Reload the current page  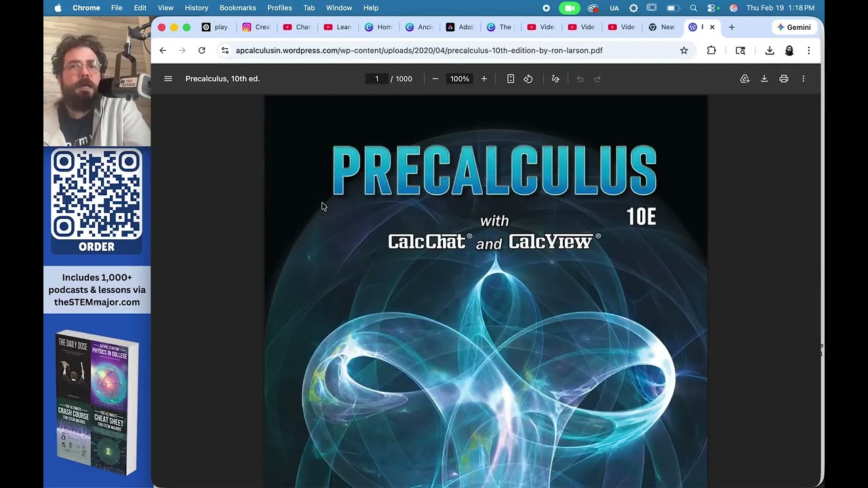pos(201,50)
